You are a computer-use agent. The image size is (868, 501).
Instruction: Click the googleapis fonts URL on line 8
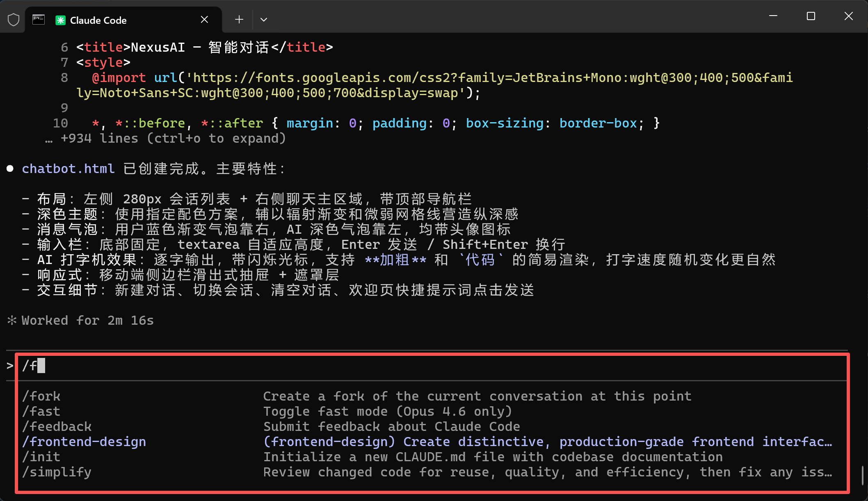435,85
